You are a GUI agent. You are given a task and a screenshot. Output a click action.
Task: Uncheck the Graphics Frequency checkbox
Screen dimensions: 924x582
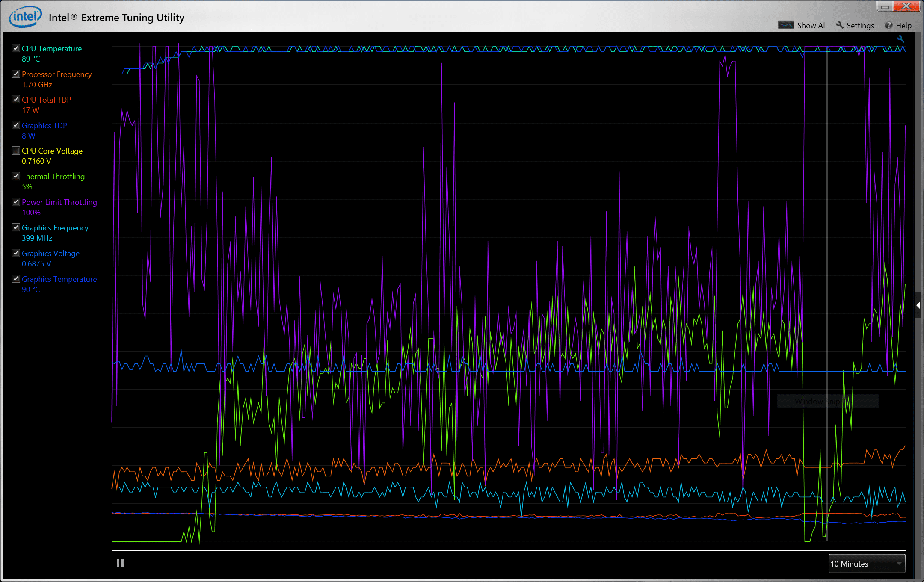click(x=16, y=227)
